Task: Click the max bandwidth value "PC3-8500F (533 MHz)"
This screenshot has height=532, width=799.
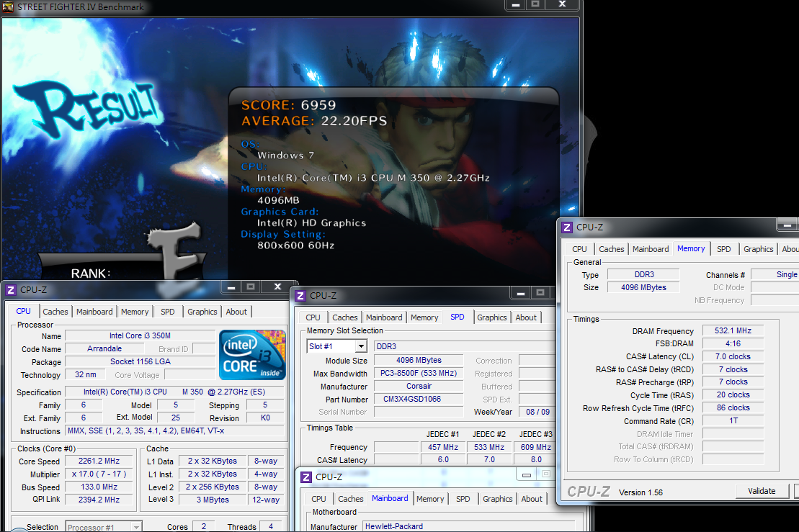Action: 419,373
